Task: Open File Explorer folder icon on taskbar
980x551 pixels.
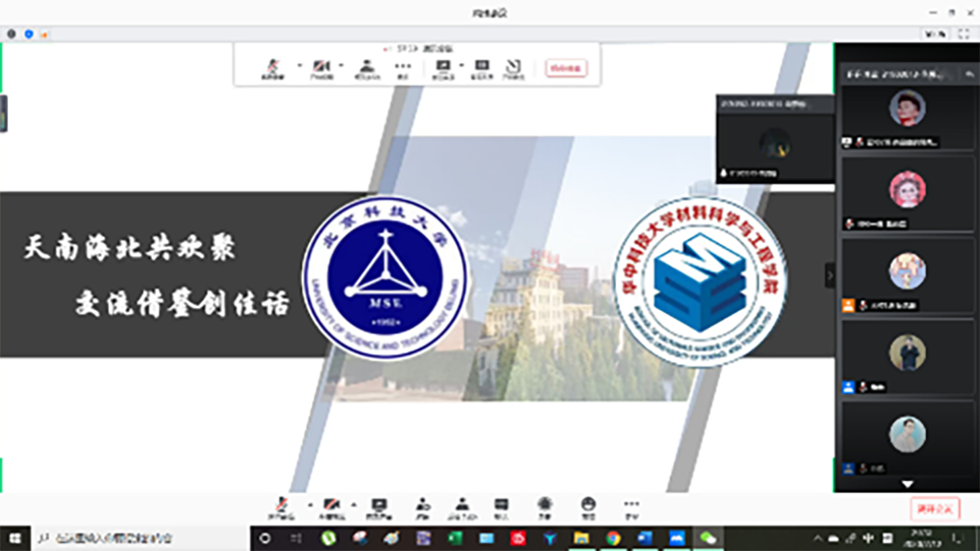Action: (x=581, y=538)
